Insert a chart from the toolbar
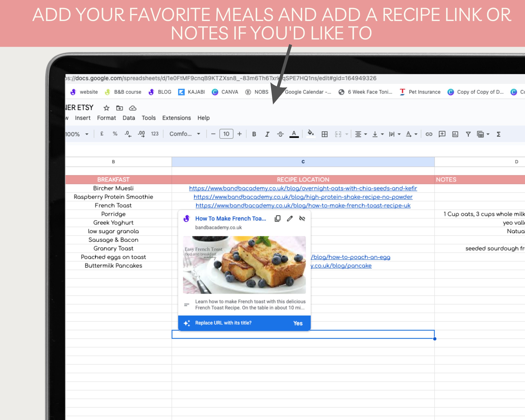 (x=455, y=134)
